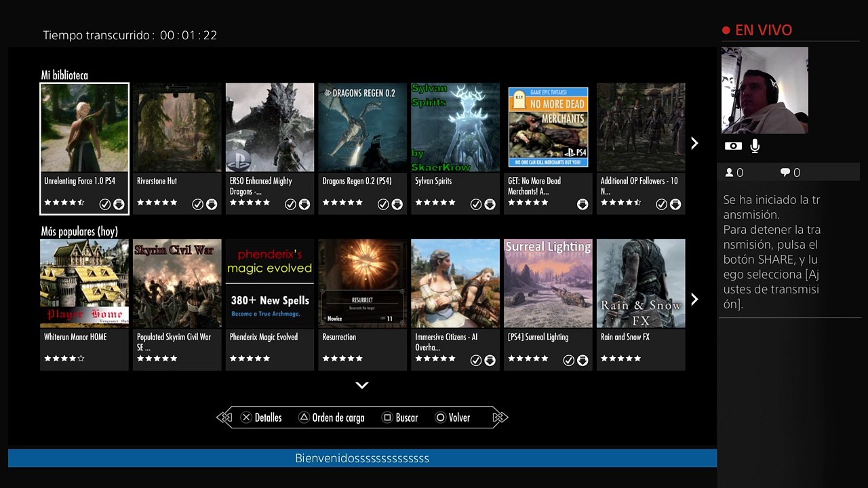This screenshot has width=868, height=488.
Task: Toggle enabled checkmark on Additional OP Followers
Action: (x=661, y=204)
